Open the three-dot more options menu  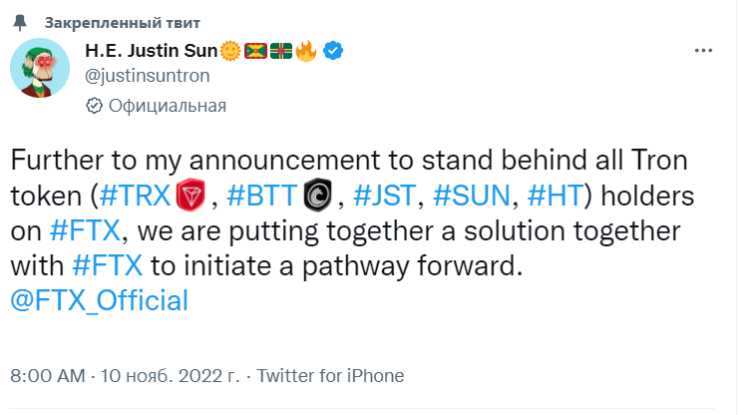click(x=703, y=51)
